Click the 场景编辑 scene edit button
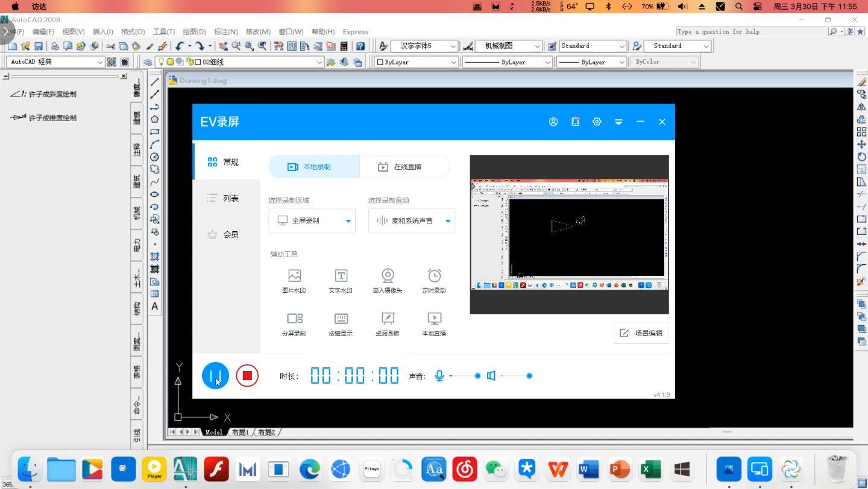 click(641, 332)
